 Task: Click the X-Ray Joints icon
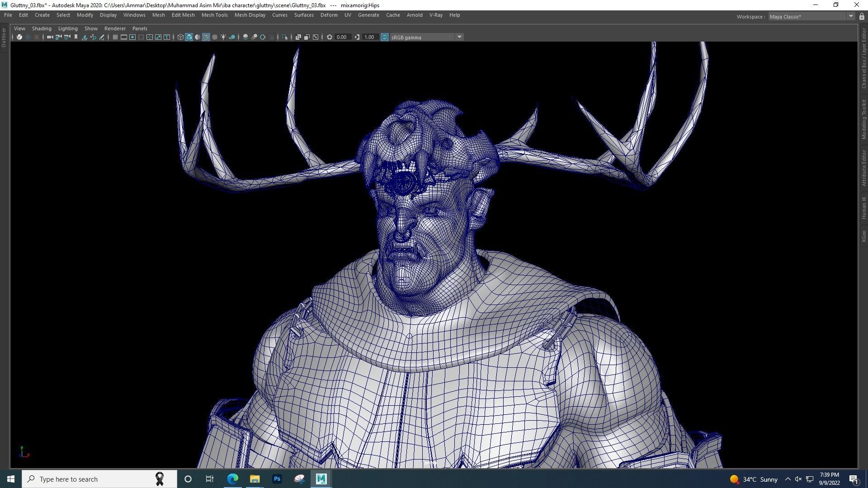(316, 37)
